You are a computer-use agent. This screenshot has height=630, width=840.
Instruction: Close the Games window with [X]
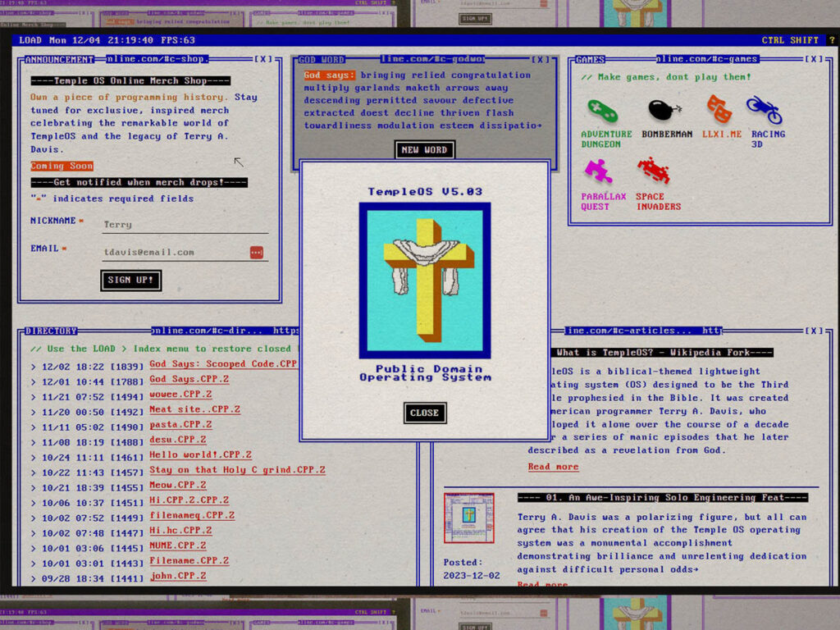[x=814, y=59]
